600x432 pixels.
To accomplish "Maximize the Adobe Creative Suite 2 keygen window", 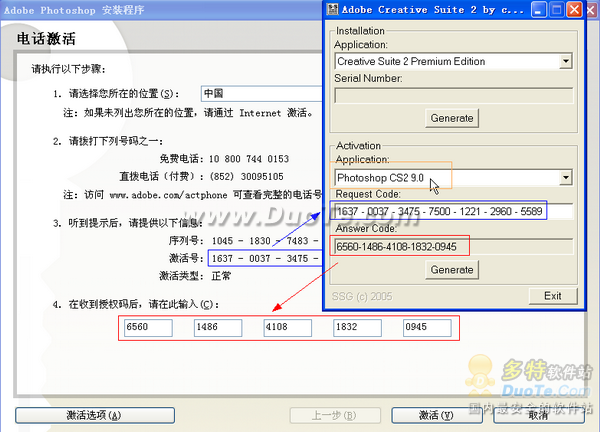I will click(556, 10).
